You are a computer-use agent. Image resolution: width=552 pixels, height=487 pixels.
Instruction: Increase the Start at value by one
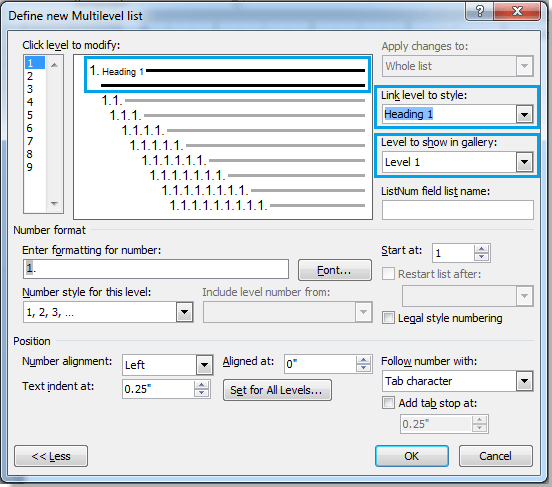[x=481, y=249]
